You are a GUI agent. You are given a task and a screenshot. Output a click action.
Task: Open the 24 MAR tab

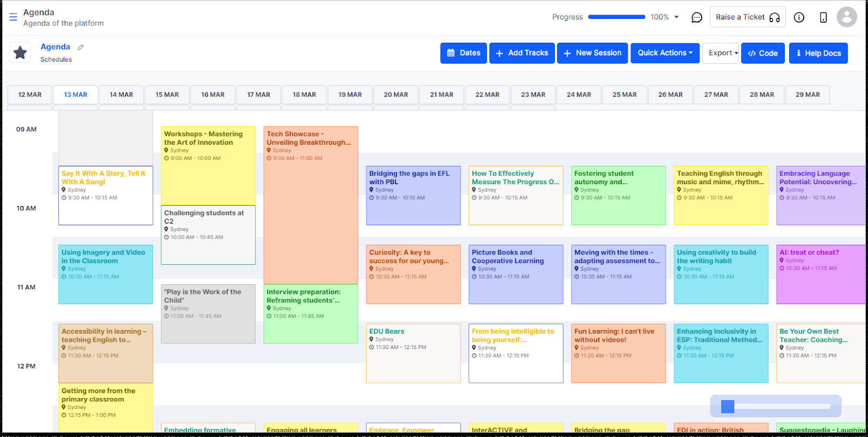tap(579, 95)
